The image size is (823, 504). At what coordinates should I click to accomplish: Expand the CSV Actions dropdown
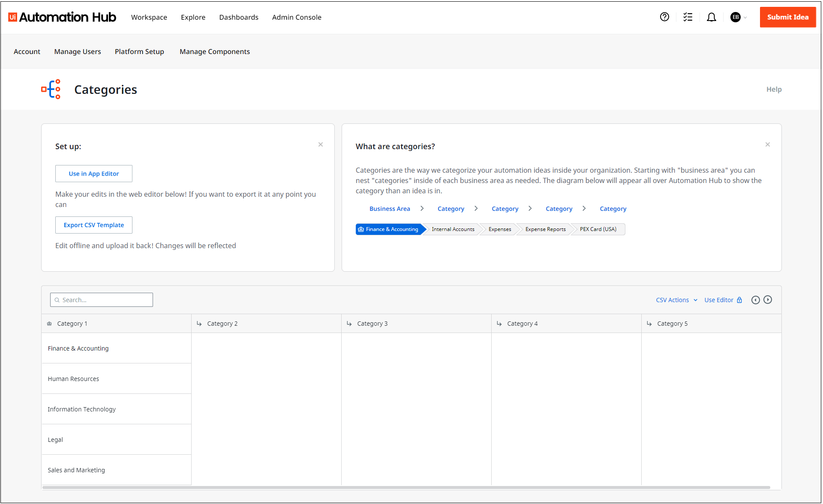point(677,300)
